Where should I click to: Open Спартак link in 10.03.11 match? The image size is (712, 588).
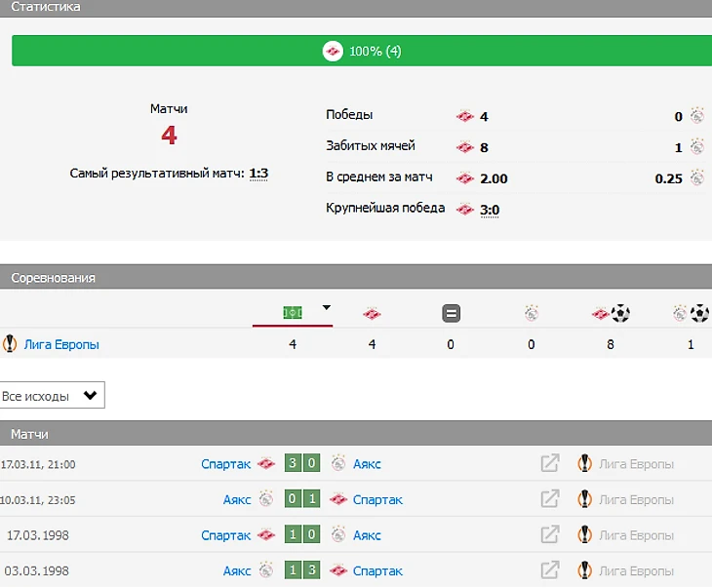377,500
